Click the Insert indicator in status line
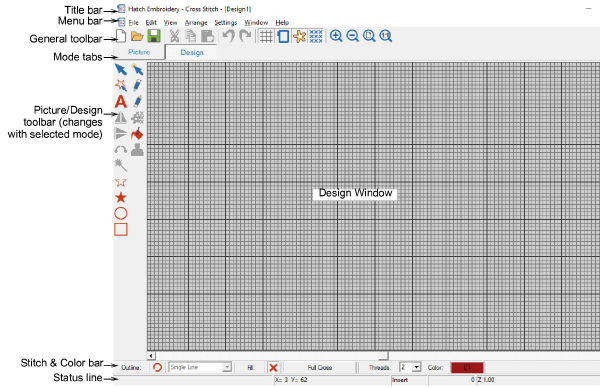Viewport: 600px width, 388px height. (x=400, y=380)
